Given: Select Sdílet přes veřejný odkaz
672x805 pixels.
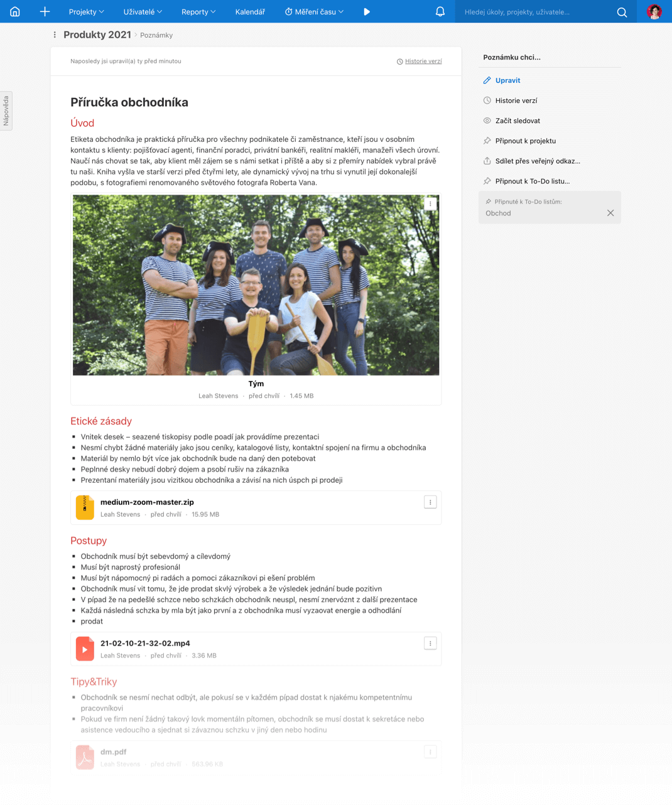Looking at the screenshot, I should (538, 161).
